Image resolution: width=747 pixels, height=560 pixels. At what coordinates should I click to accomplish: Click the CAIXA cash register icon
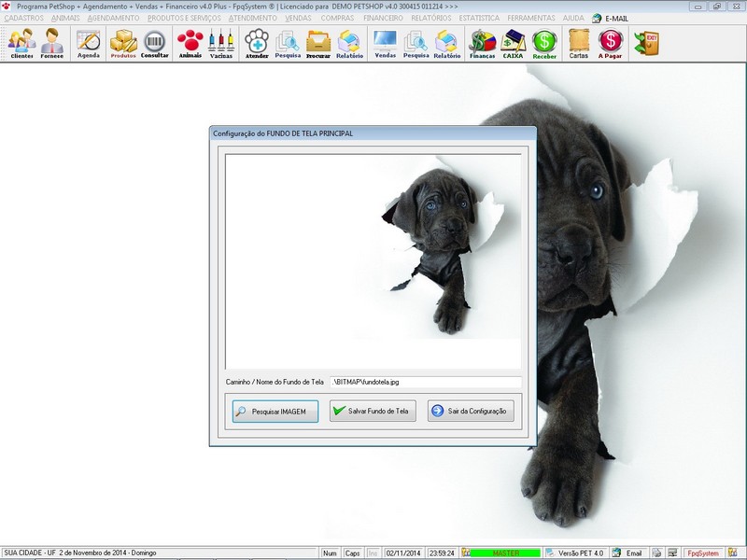coord(513,43)
